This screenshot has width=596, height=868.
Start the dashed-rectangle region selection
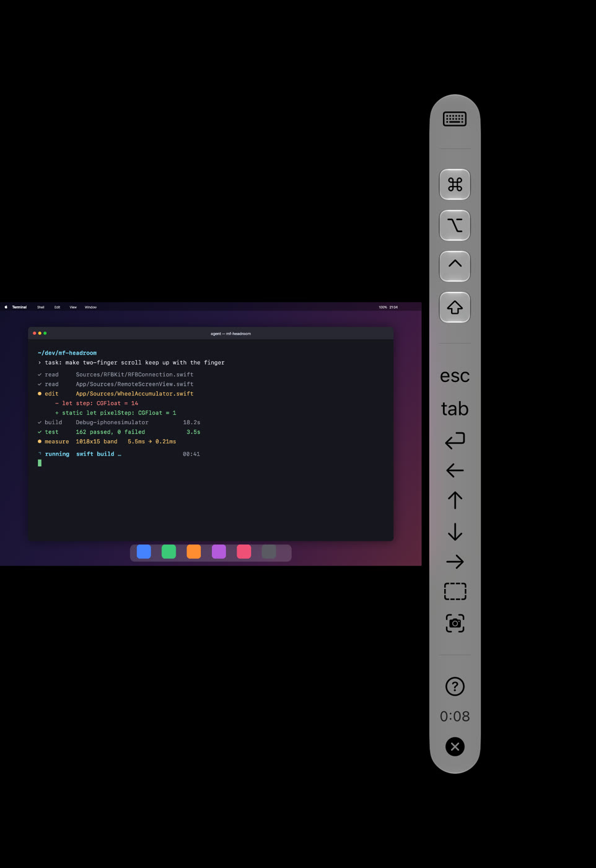[455, 591]
